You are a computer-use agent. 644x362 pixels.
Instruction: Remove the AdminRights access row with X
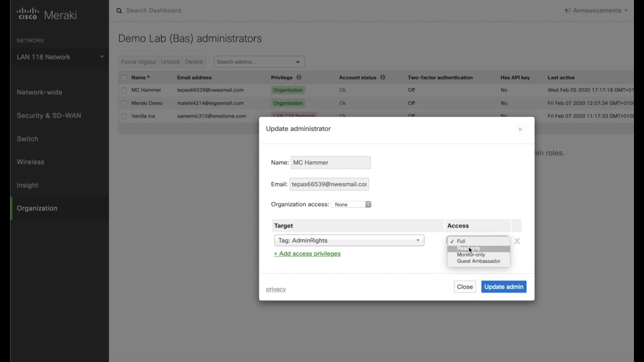[517, 241]
